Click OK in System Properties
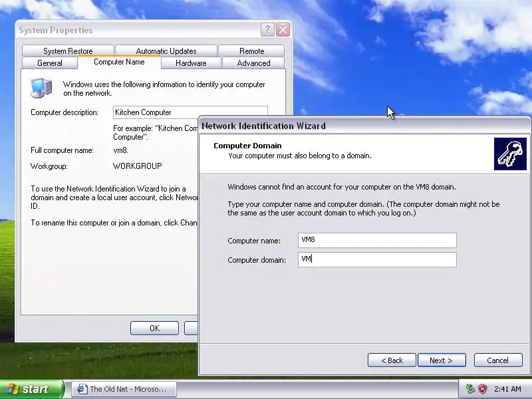Screen dimensions: 532x399 [154, 328]
